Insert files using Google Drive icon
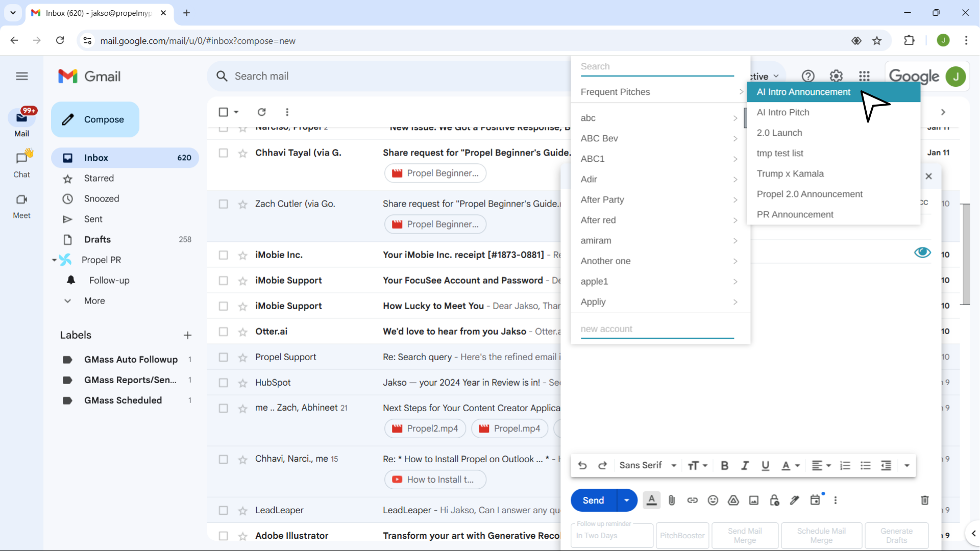 [x=733, y=500]
